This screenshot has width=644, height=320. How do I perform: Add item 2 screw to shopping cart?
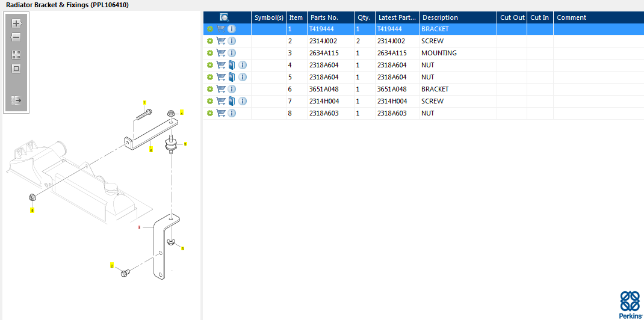221,41
